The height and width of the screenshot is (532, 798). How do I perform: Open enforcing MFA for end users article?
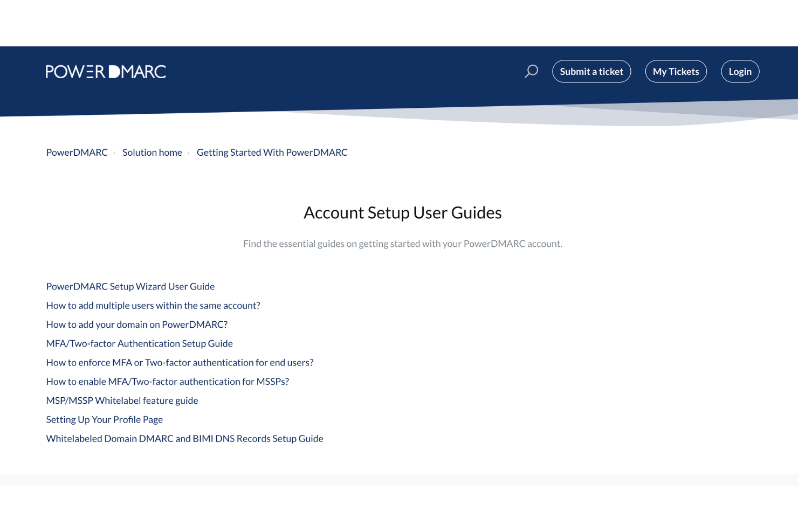coord(180,363)
